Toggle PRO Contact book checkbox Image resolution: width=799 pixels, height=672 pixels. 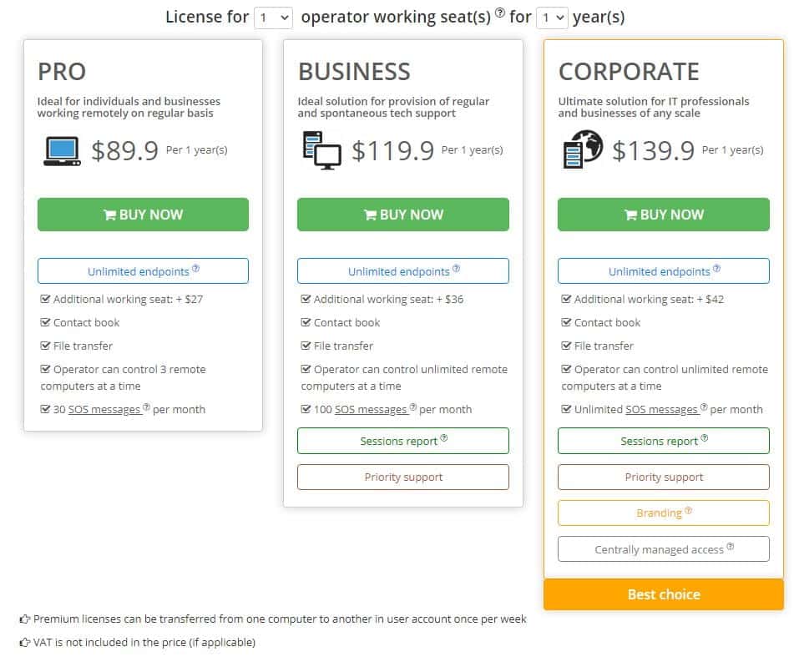[x=45, y=322]
